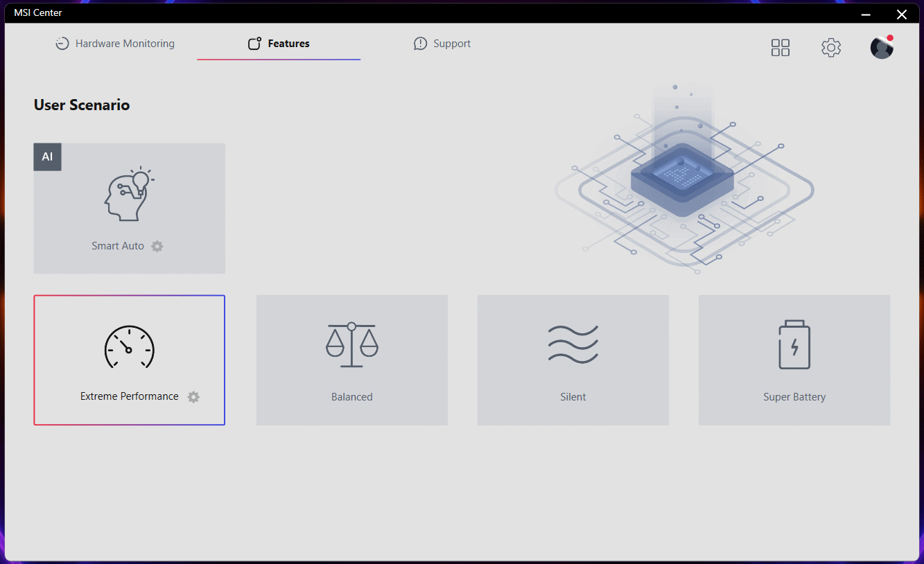Click the Balanced scales icon
924x564 pixels.
click(x=352, y=344)
